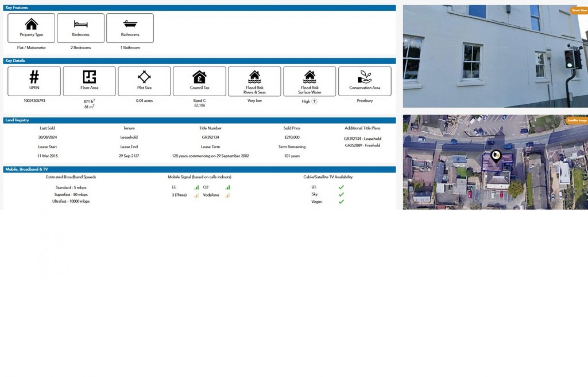Screen dimensions: 588x377
Task: Click the Very low flood risk value
Action: (x=254, y=101)
